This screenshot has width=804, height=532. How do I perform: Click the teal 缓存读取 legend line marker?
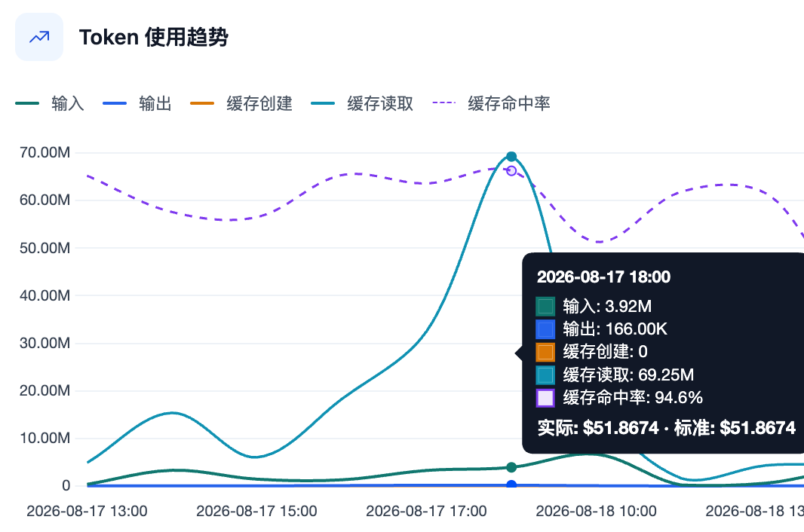(323, 103)
